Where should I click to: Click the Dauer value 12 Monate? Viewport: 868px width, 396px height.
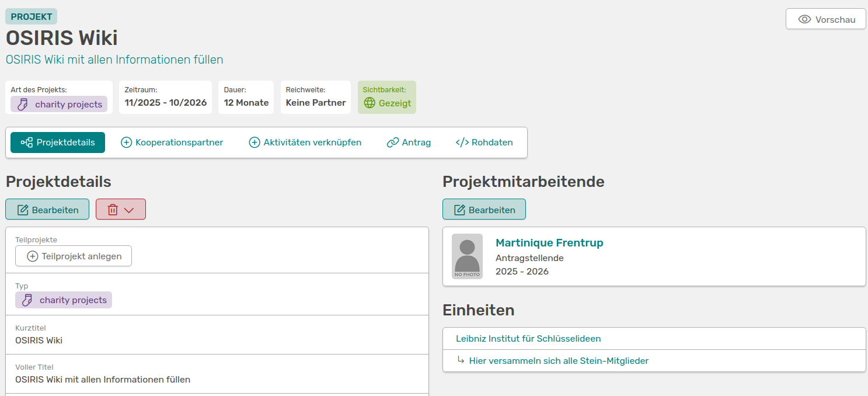[x=246, y=103]
